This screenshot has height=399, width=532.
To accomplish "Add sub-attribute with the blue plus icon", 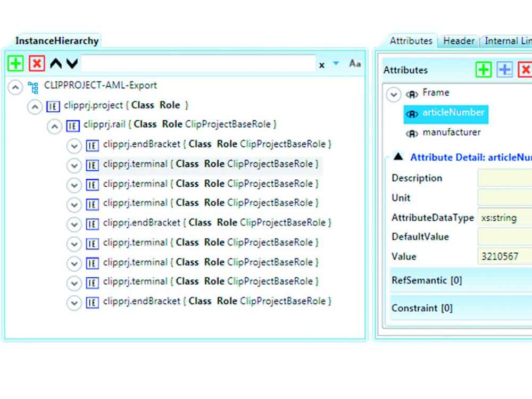I will pyautogui.click(x=504, y=70).
